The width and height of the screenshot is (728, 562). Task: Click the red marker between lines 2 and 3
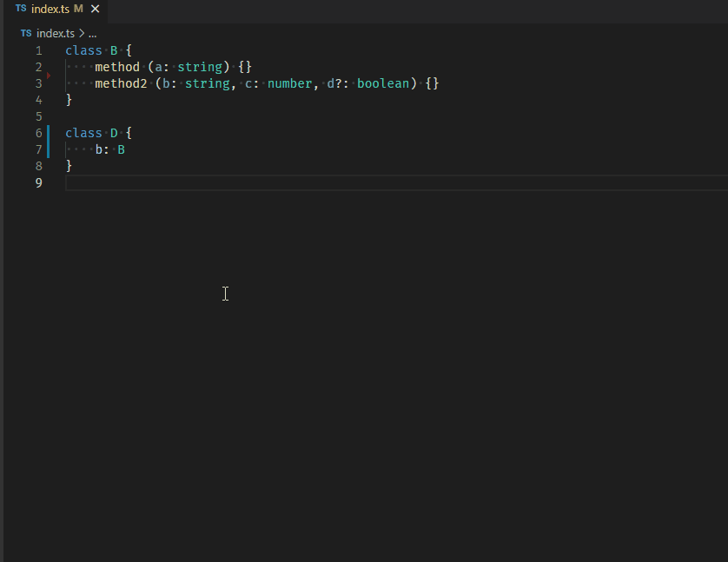point(49,76)
